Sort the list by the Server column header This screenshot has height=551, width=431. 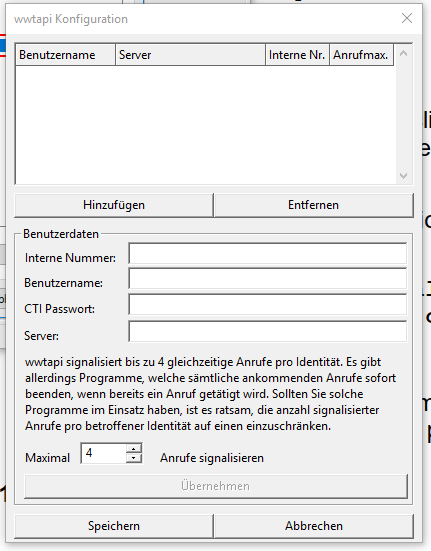(x=190, y=55)
